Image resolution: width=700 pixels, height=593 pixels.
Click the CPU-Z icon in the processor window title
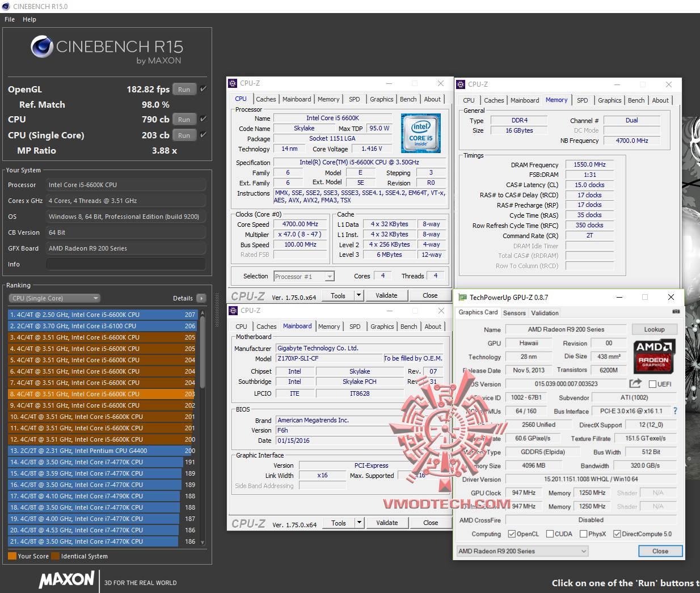pos(233,83)
